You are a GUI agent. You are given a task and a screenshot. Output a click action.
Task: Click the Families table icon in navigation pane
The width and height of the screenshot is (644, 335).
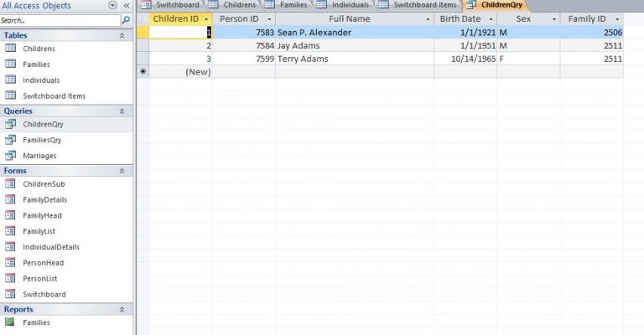(x=10, y=64)
